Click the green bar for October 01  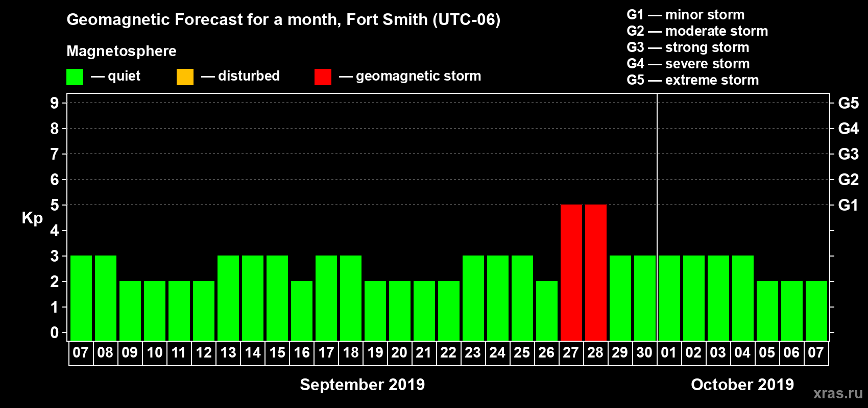(x=669, y=298)
